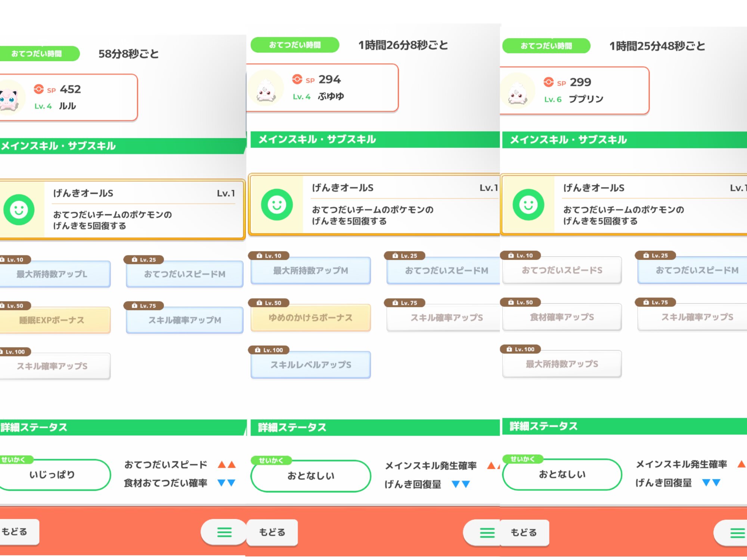This screenshot has height=560, width=747.
Task: Select the locked ゆめのかけらボーナス sub skill
Action: coord(310,318)
